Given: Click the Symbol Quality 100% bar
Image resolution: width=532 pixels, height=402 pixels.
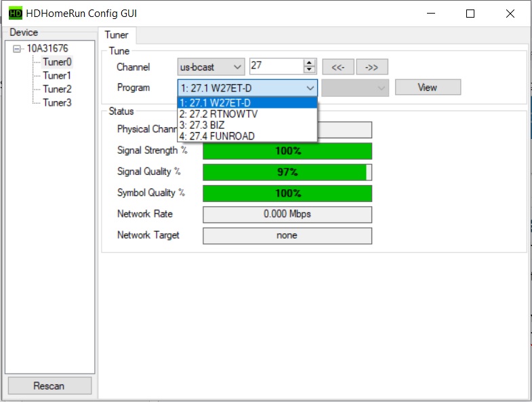Looking at the screenshot, I should [x=287, y=193].
